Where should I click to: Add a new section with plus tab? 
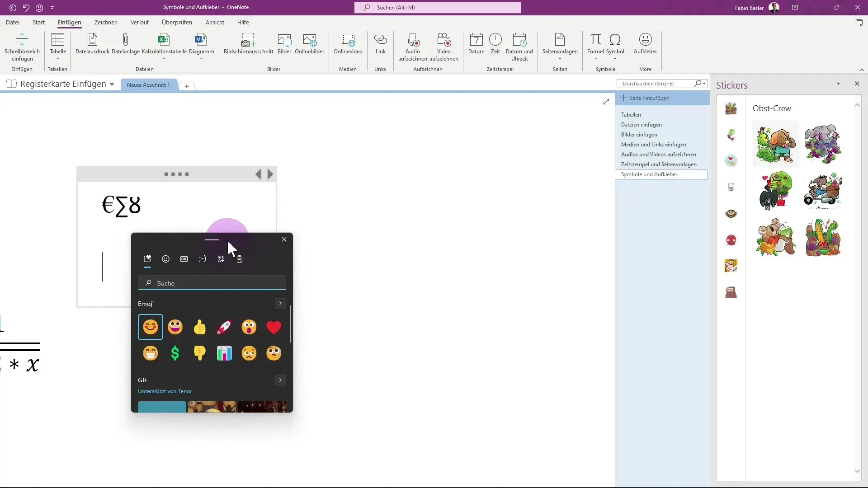pyautogui.click(x=187, y=86)
